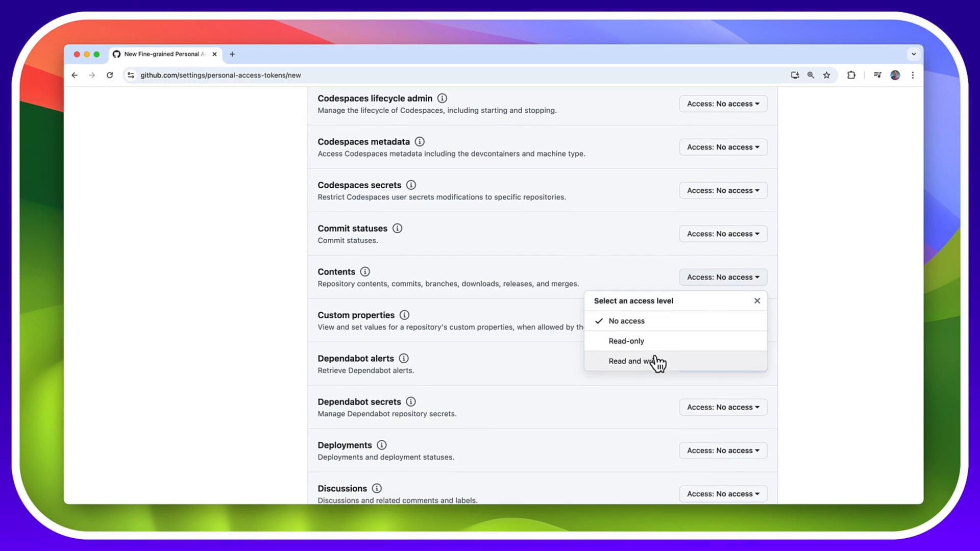Click the info icon beside Codespaces lifecycle admin
980x551 pixels.
click(442, 98)
